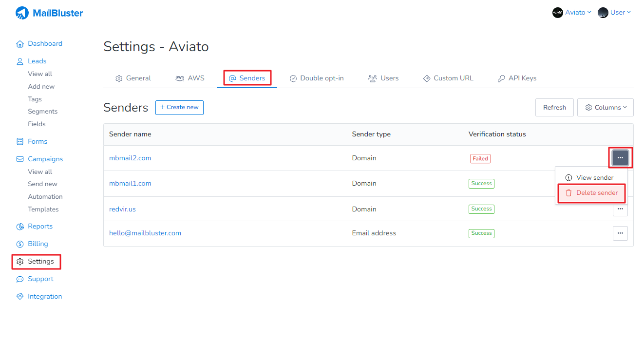Go to Segments under Leads
644x343 pixels.
point(43,112)
